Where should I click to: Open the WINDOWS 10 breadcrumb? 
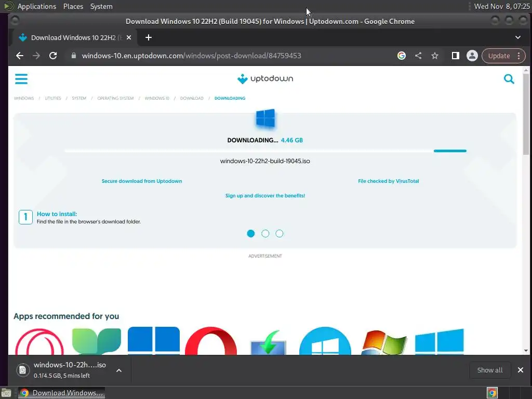157,98
